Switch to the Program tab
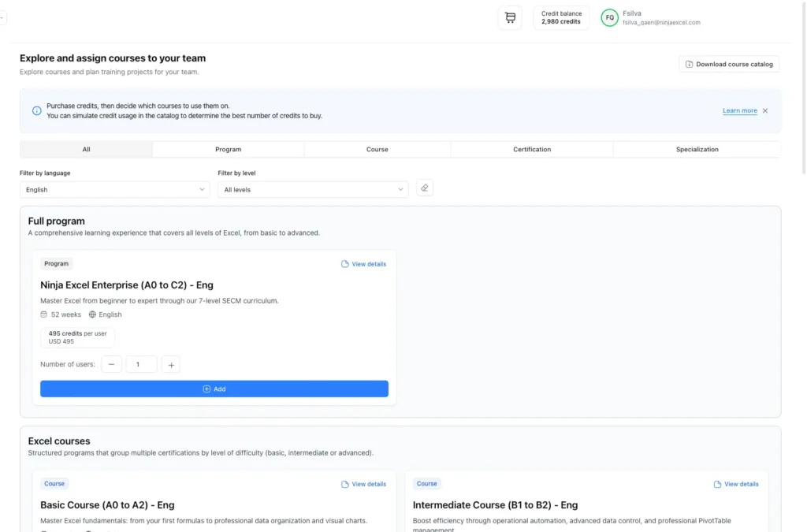807x532 pixels. pos(228,149)
